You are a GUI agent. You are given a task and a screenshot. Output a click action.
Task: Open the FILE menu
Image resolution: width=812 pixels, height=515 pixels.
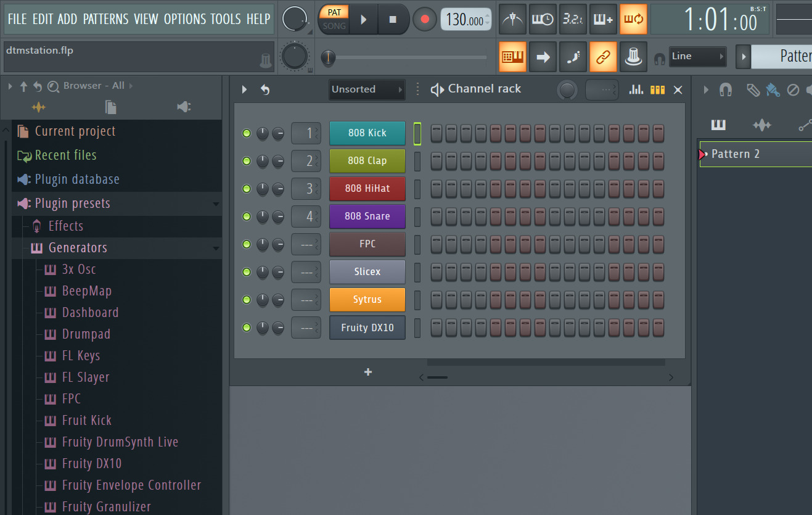(17, 19)
